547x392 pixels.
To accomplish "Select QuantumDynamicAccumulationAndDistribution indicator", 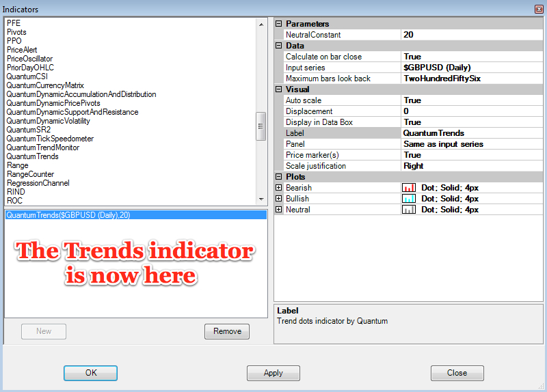I will [x=81, y=94].
